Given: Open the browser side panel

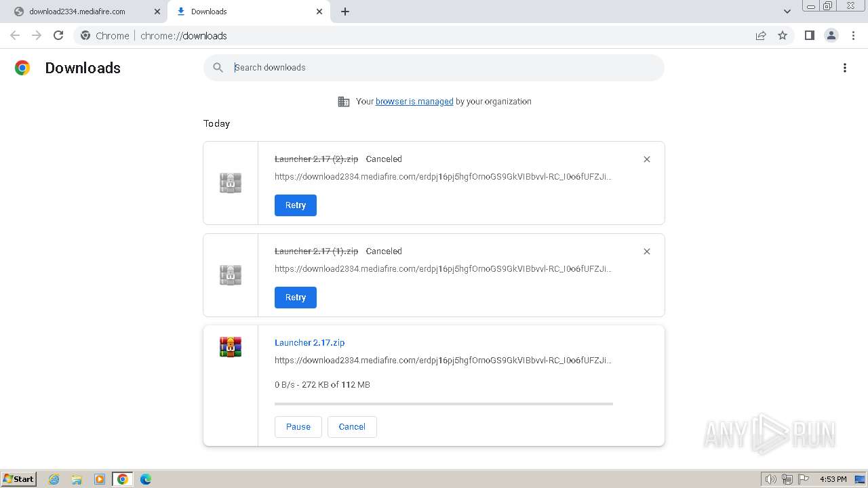Looking at the screenshot, I should (x=809, y=35).
